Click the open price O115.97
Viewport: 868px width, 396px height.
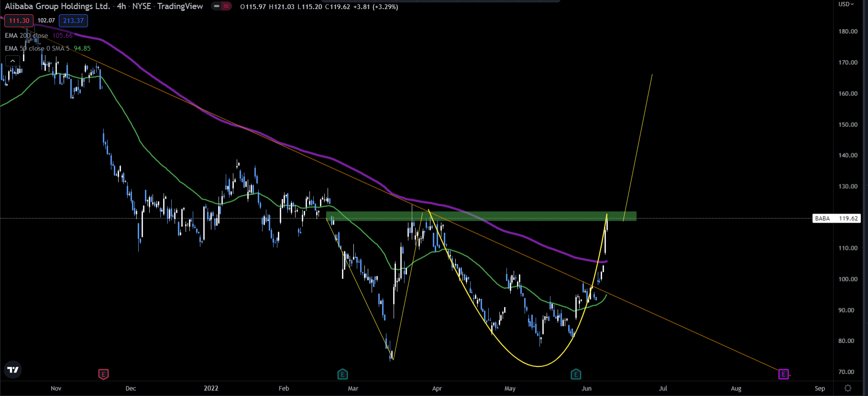tap(253, 7)
